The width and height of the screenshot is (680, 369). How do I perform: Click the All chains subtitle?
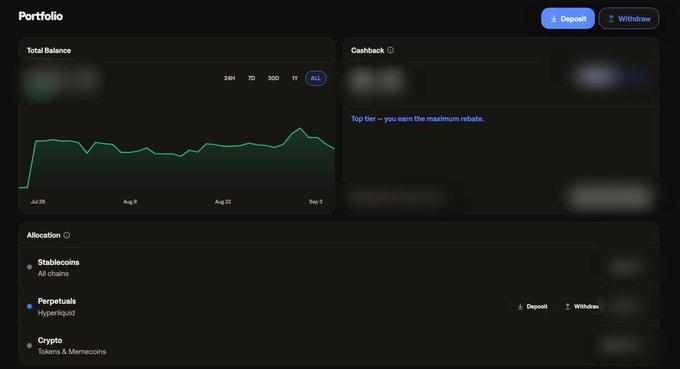53,274
